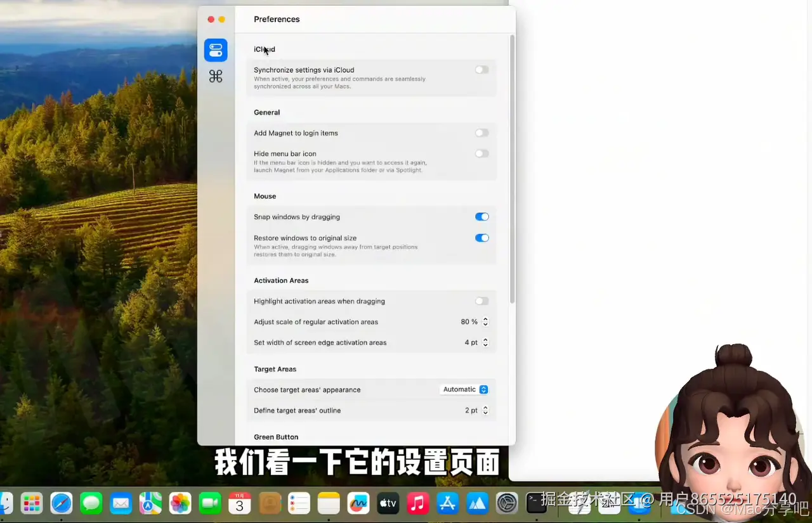Open the Apple TV app in the Dock
812x523 pixels.
coord(388,503)
